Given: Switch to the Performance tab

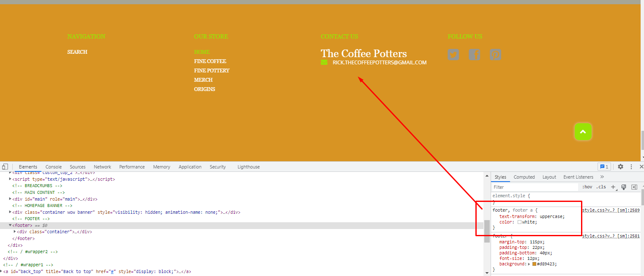Looking at the screenshot, I should [132, 167].
